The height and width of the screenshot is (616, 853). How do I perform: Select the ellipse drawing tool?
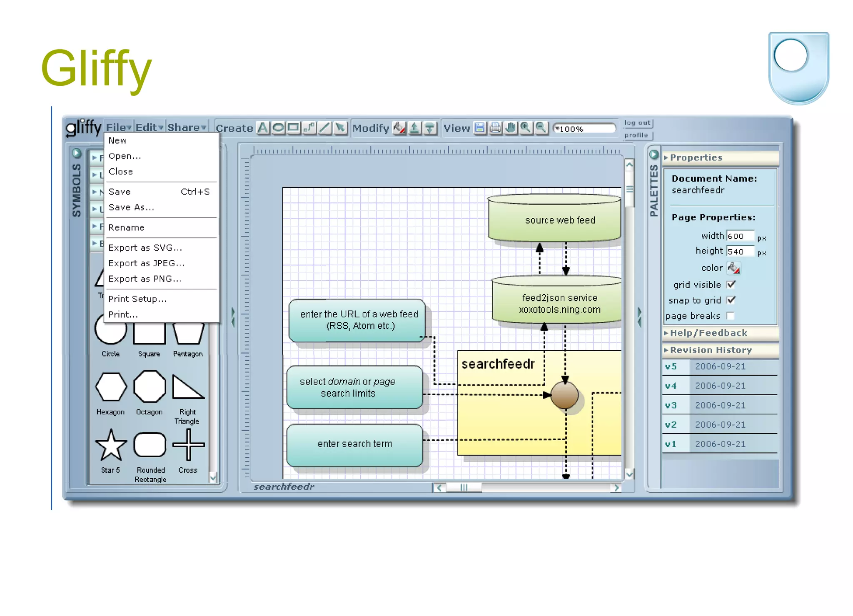(x=278, y=127)
